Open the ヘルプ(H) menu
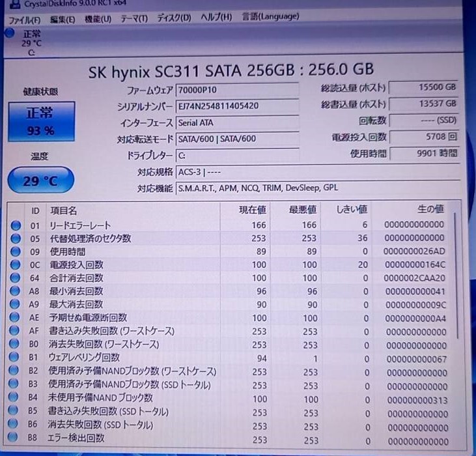 tap(216, 18)
